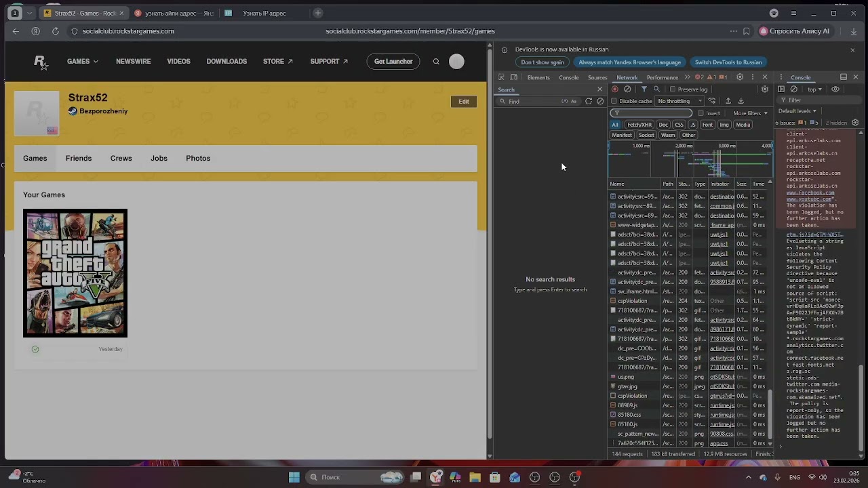Select the All request type filter
Screen dimensions: 868x488
click(615, 125)
